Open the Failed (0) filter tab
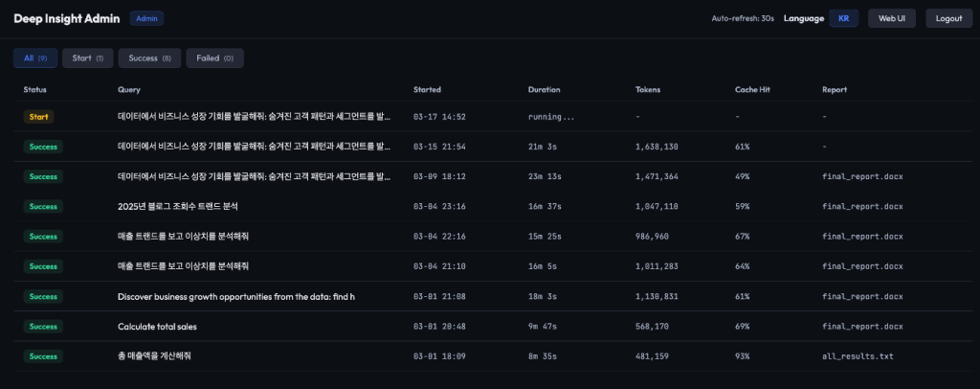Viewport: 980px width, 389px height. [x=214, y=58]
